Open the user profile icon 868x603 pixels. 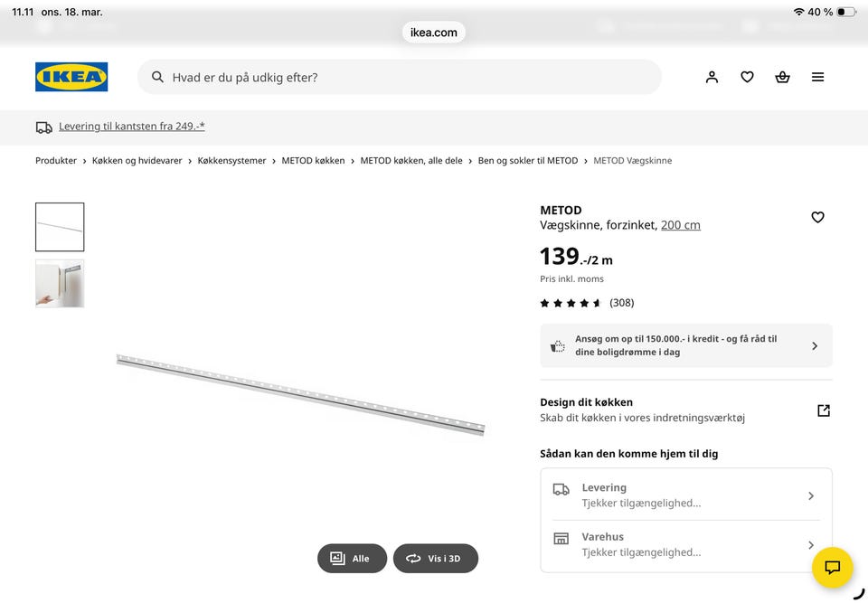click(x=712, y=77)
